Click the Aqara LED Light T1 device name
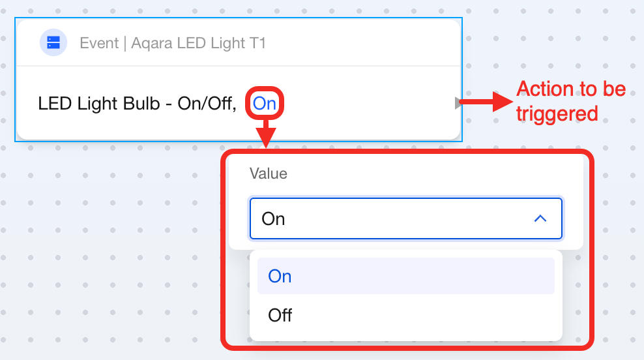Viewport: 644px width, 360px height. click(x=199, y=44)
